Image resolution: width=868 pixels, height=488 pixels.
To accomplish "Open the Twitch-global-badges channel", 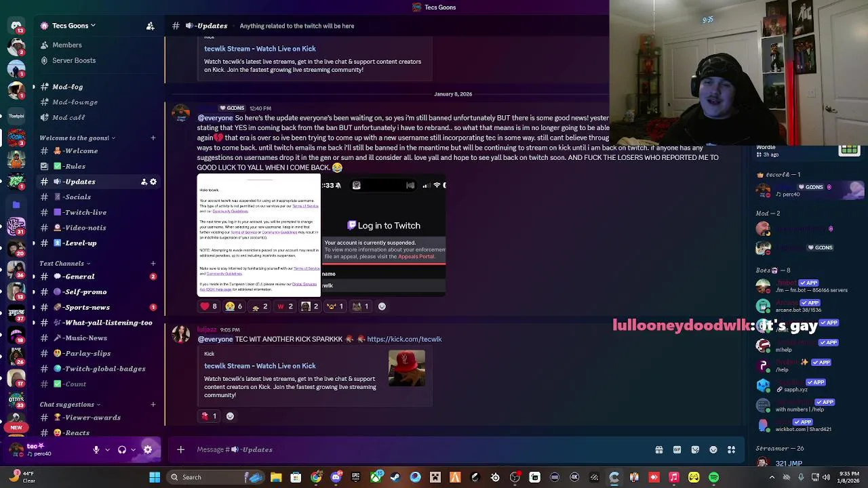I will click(98, 369).
